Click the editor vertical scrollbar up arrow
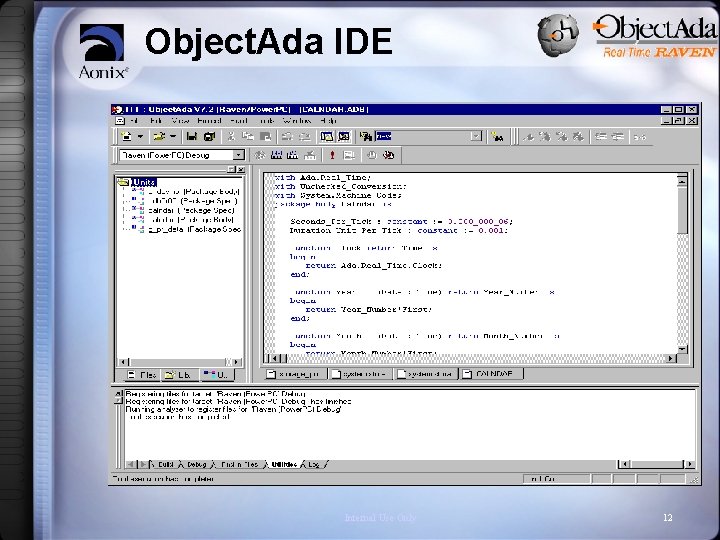This screenshot has height=540, width=720. 682,181
